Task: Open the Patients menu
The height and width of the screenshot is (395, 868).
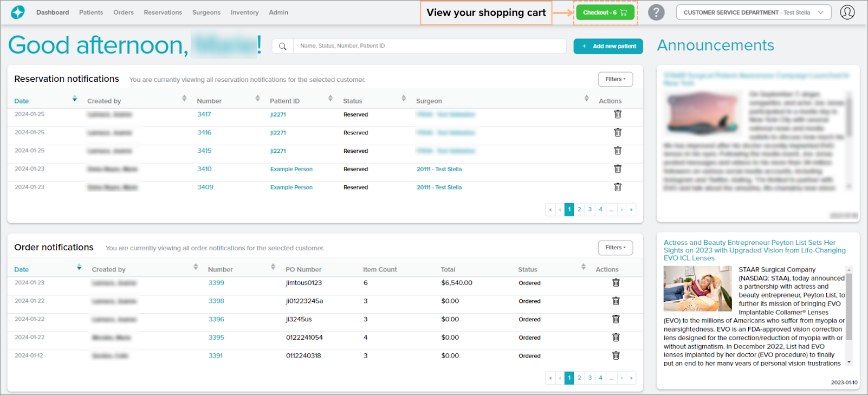Action: coord(91,12)
